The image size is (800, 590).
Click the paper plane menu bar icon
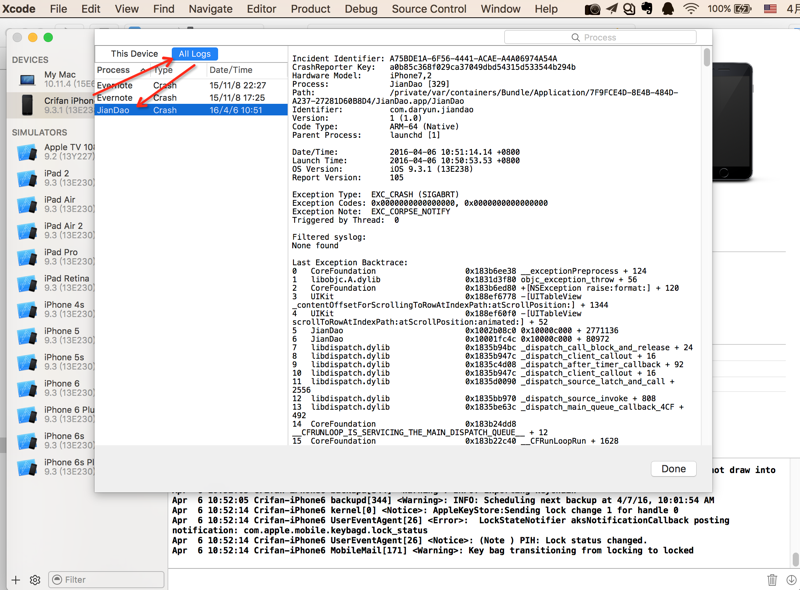[612, 9]
